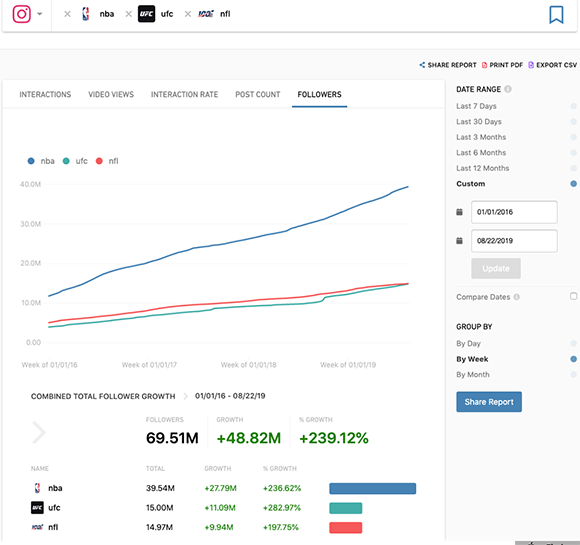Choose the Last 3 Months range
The height and width of the screenshot is (545, 580).
(481, 137)
